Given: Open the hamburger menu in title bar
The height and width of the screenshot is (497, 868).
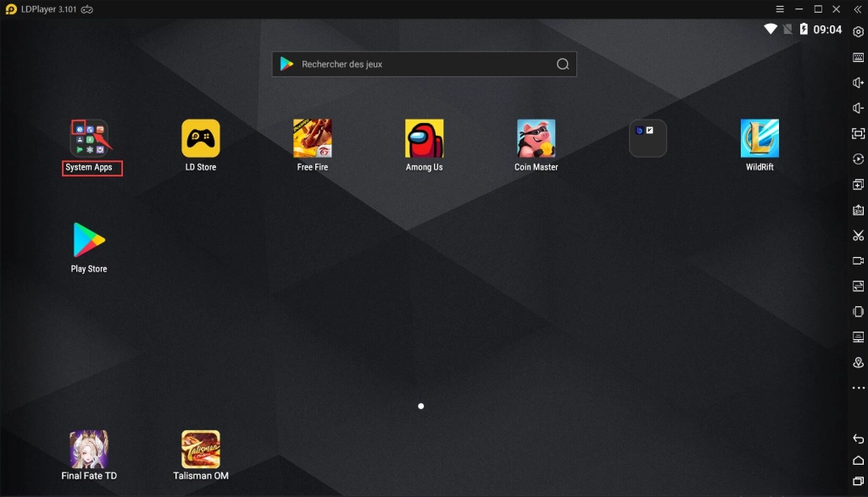Looking at the screenshot, I should (780, 8).
